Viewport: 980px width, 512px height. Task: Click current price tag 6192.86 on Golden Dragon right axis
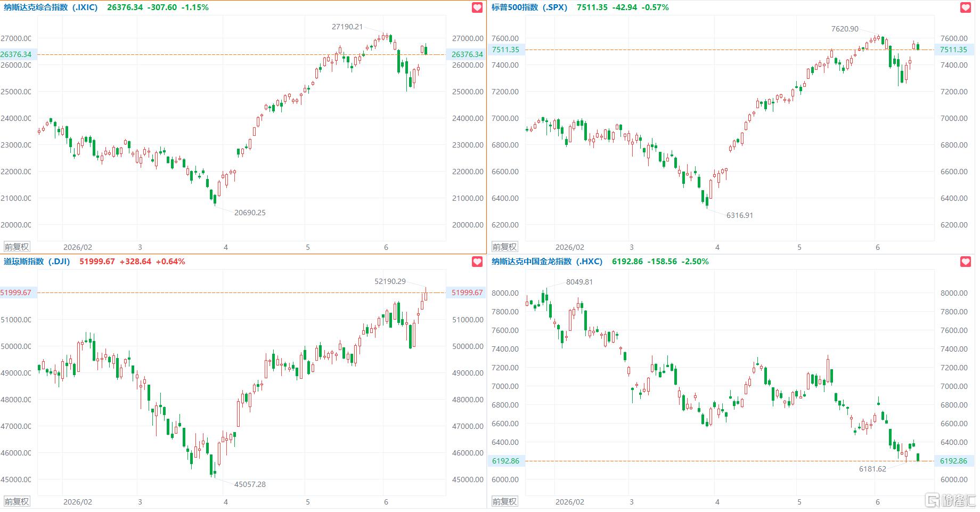click(954, 461)
